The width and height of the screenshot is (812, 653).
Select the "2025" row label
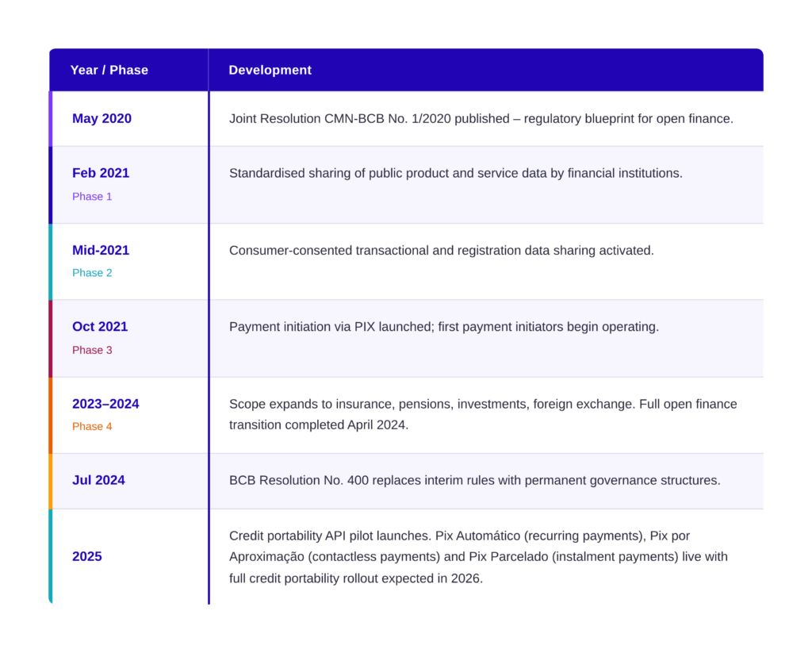point(87,556)
